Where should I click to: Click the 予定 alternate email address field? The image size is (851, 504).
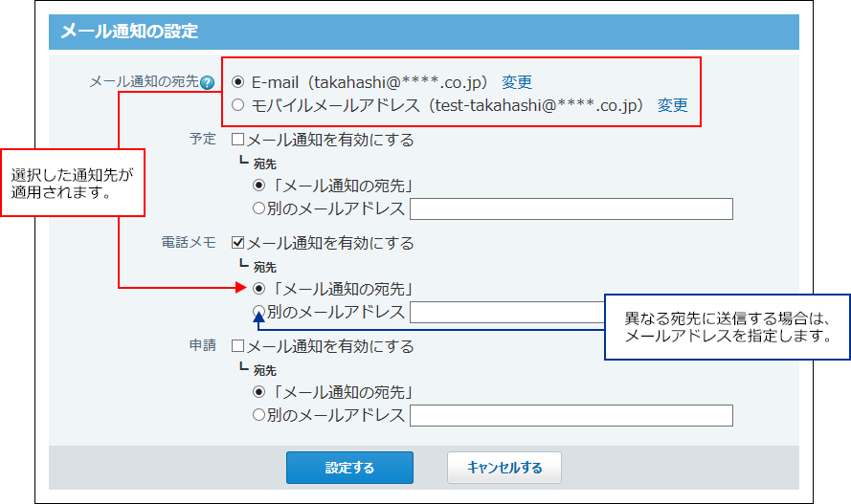pos(571,208)
